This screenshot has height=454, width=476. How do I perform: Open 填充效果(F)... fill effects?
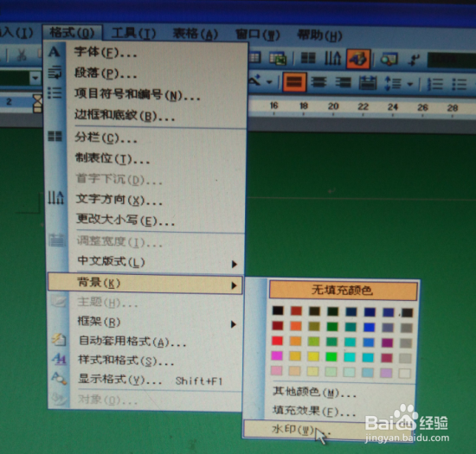coord(314,412)
